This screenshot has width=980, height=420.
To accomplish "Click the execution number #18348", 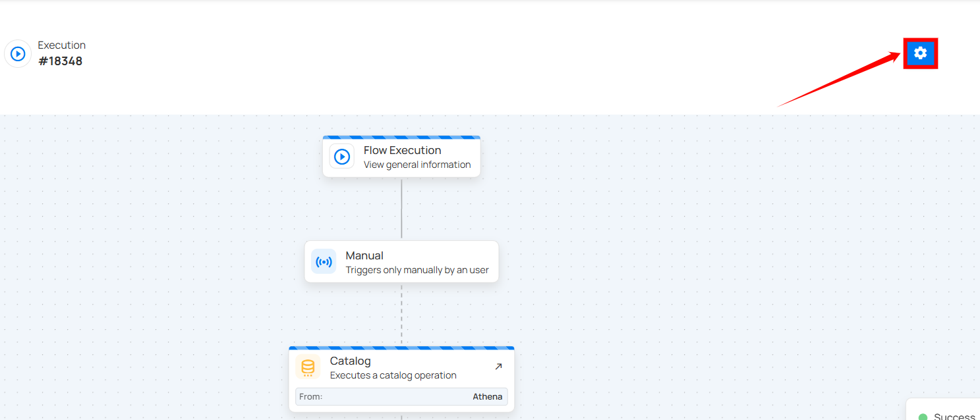I will tap(60, 61).
